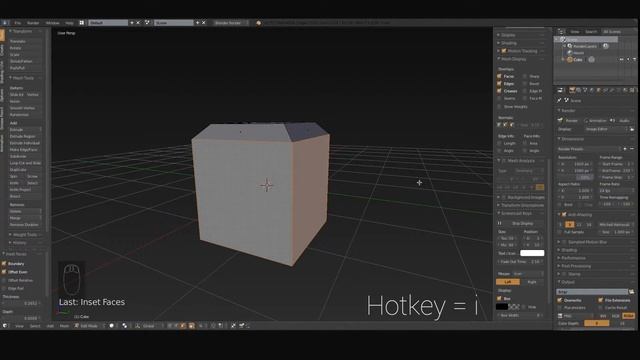This screenshot has height=360, width=640.
Task: Open the Help menu
Action: pyautogui.click(x=69, y=23)
